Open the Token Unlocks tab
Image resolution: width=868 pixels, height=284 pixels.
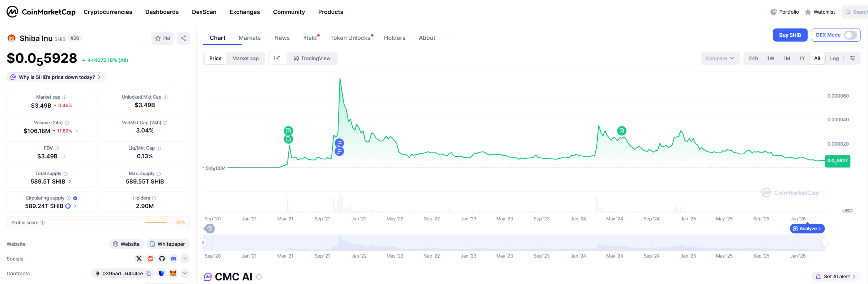click(x=350, y=38)
